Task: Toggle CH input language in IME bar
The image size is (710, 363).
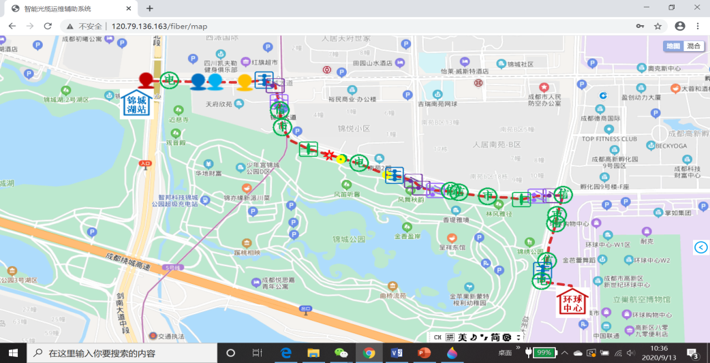Action: click(437, 337)
